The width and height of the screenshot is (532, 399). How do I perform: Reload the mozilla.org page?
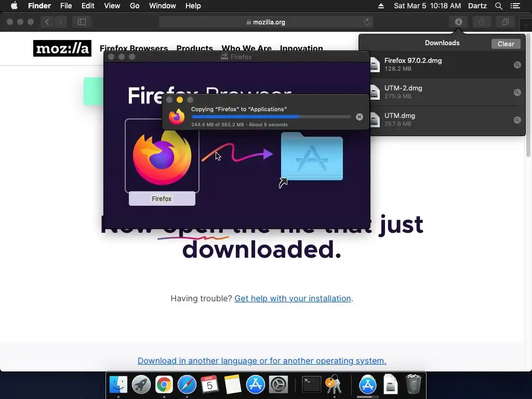point(367,22)
